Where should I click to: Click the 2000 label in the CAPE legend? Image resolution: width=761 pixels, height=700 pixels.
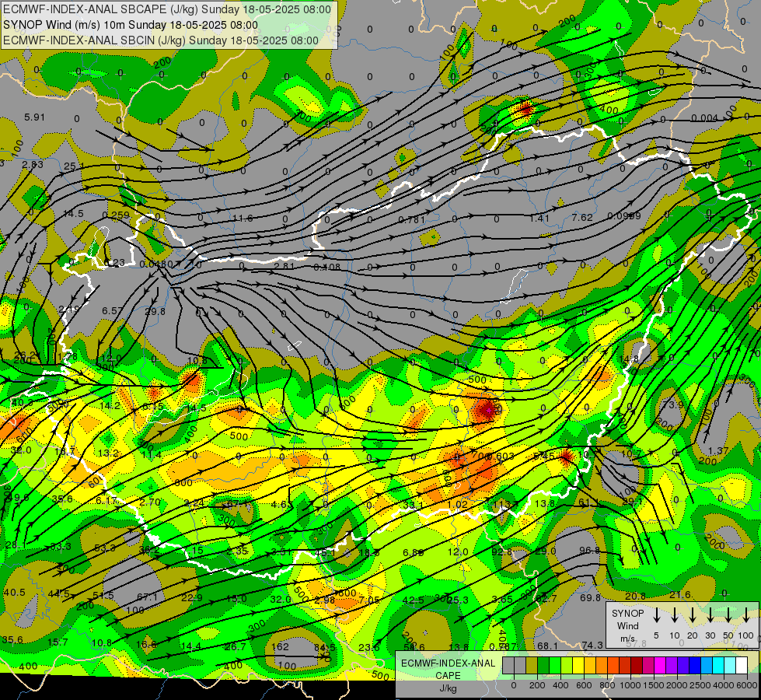tap(677, 685)
